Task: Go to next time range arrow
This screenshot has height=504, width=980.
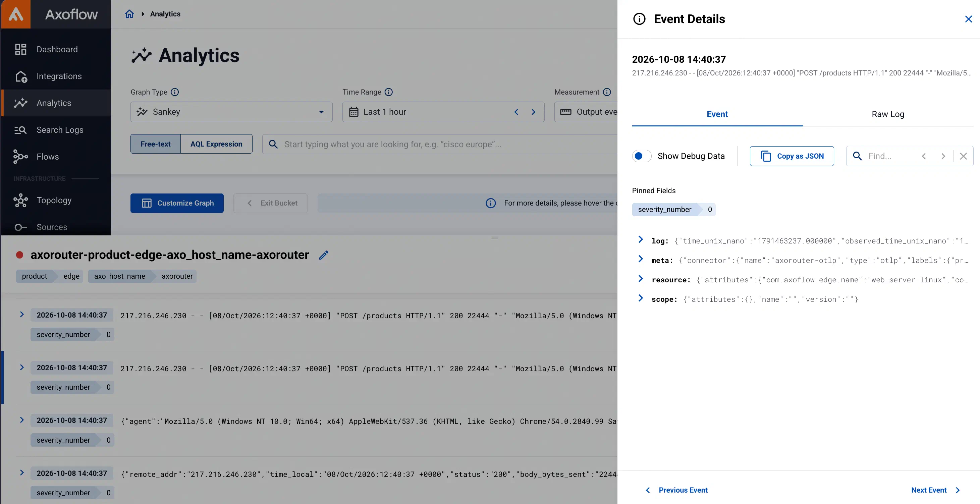Action: 533,112
